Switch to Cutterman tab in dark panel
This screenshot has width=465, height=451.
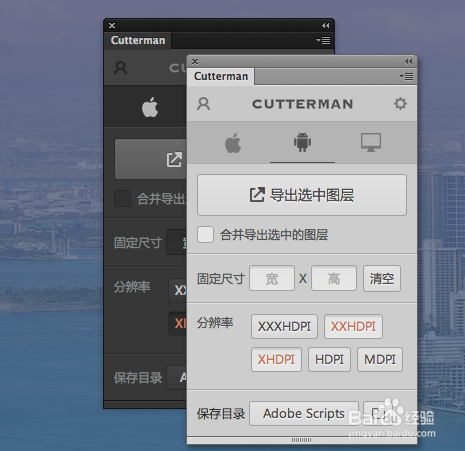pyautogui.click(x=138, y=40)
